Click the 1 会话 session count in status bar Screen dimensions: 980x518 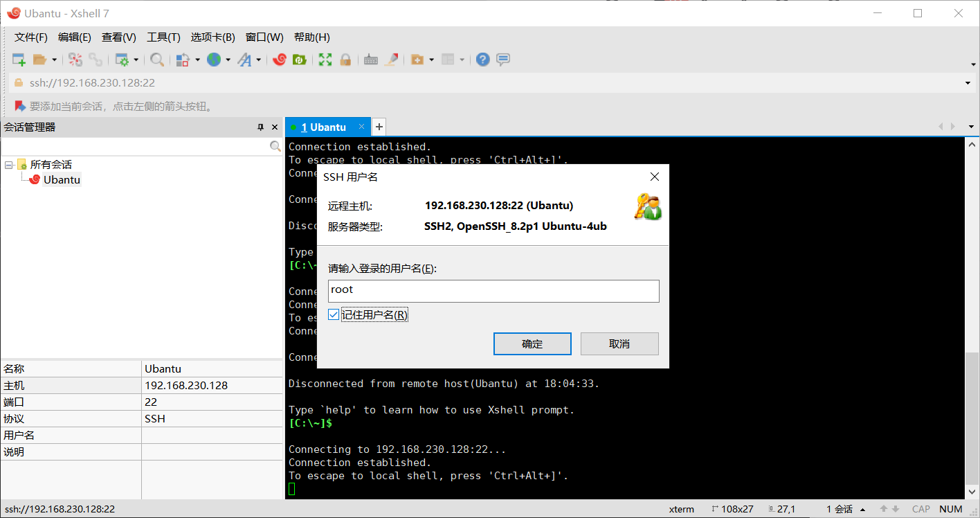840,509
